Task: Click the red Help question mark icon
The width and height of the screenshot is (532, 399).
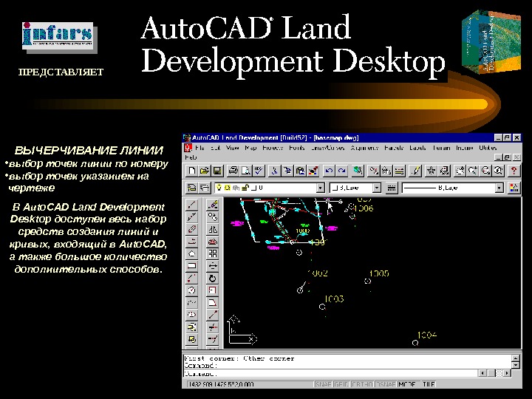Action: point(514,171)
